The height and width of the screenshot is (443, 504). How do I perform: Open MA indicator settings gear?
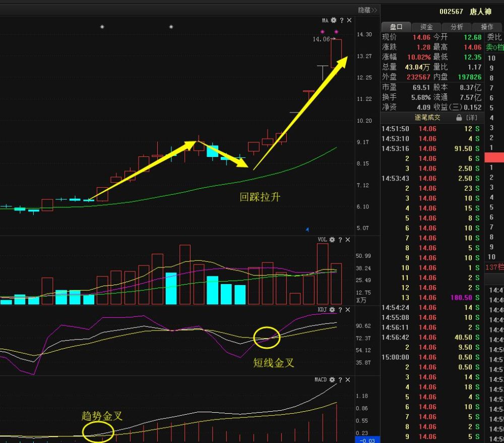333,20
